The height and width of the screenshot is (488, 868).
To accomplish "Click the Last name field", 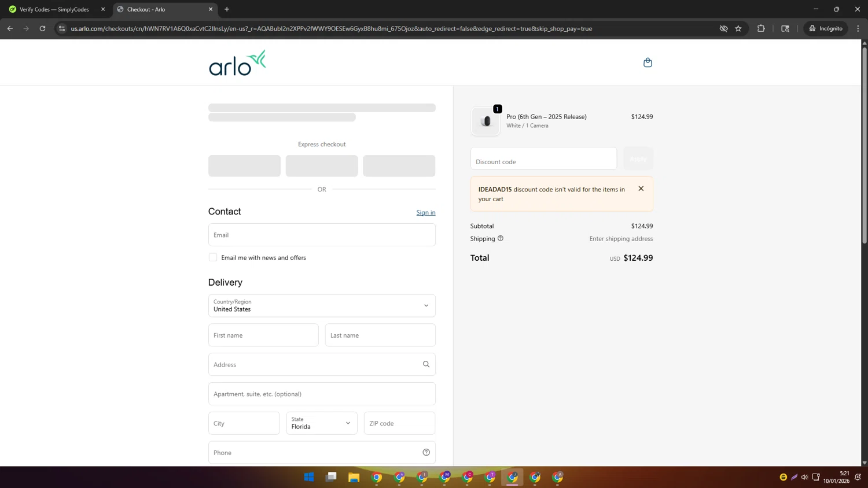I will pyautogui.click(x=380, y=335).
